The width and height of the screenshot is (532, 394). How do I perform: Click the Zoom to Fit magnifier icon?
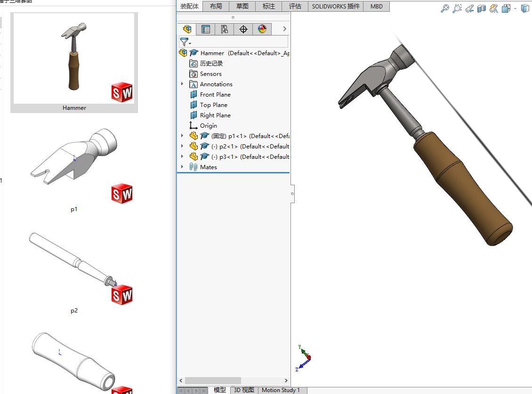444,8
